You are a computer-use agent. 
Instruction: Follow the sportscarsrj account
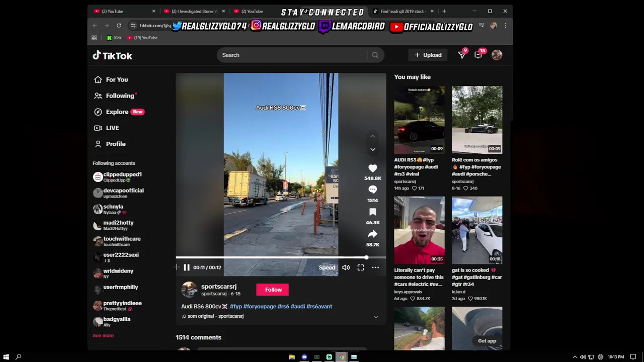coord(273,290)
